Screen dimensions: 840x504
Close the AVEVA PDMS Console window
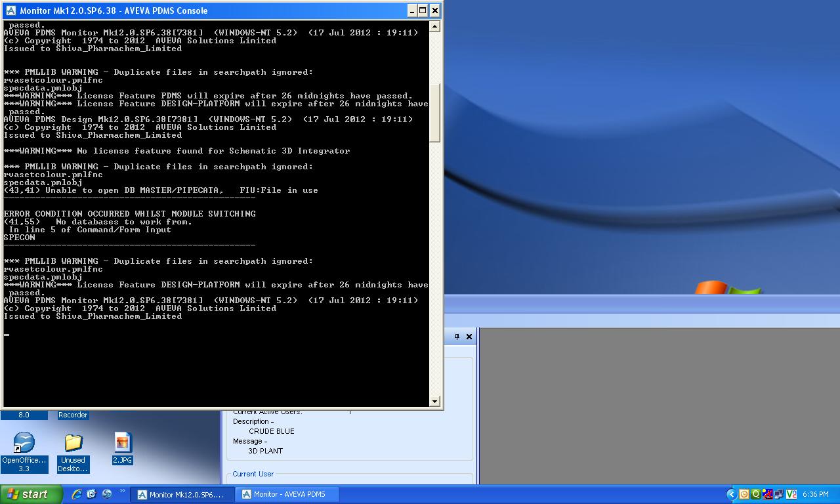435,10
